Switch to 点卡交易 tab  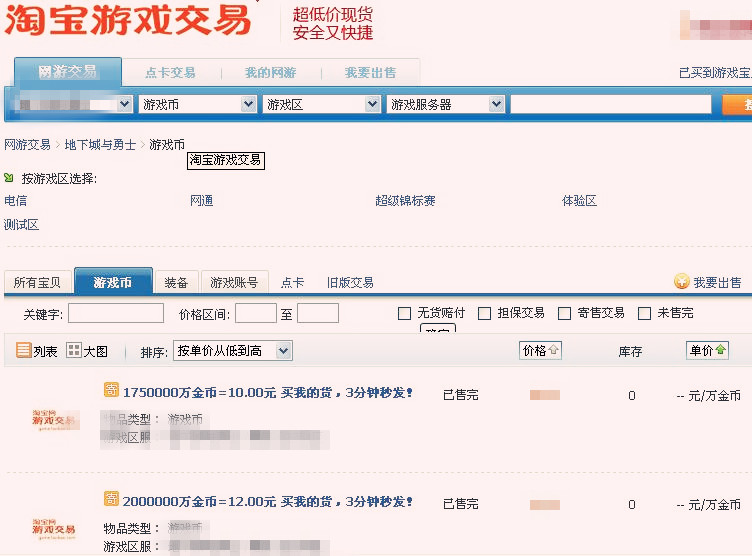tap(170, 72)
